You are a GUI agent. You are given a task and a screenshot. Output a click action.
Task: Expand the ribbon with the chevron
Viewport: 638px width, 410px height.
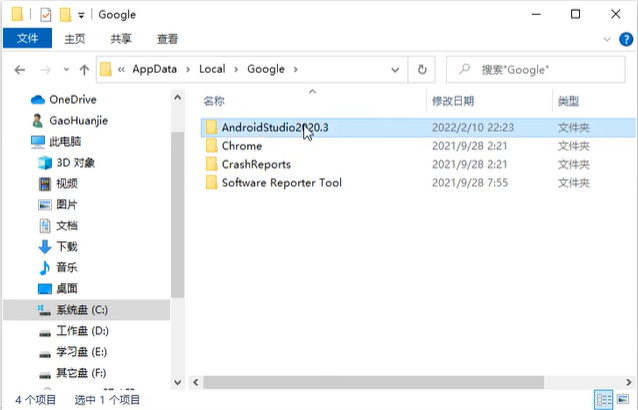coord(607,39)
